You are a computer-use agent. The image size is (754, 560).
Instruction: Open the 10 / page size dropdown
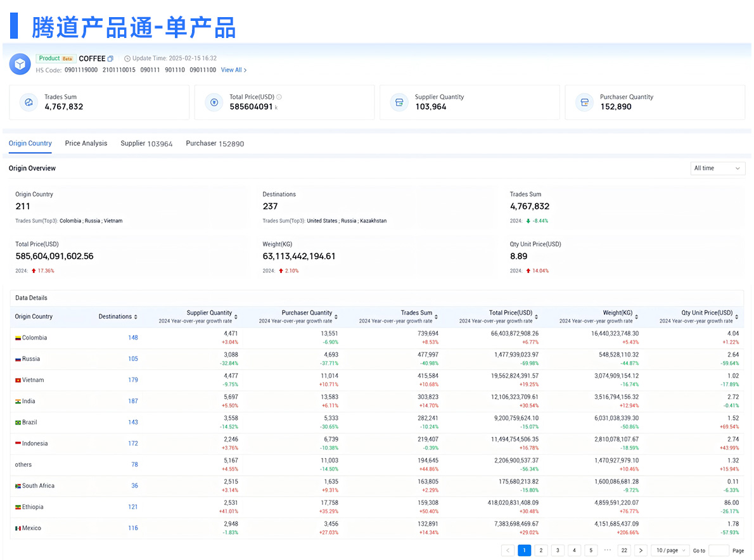[x=670, y=550]
